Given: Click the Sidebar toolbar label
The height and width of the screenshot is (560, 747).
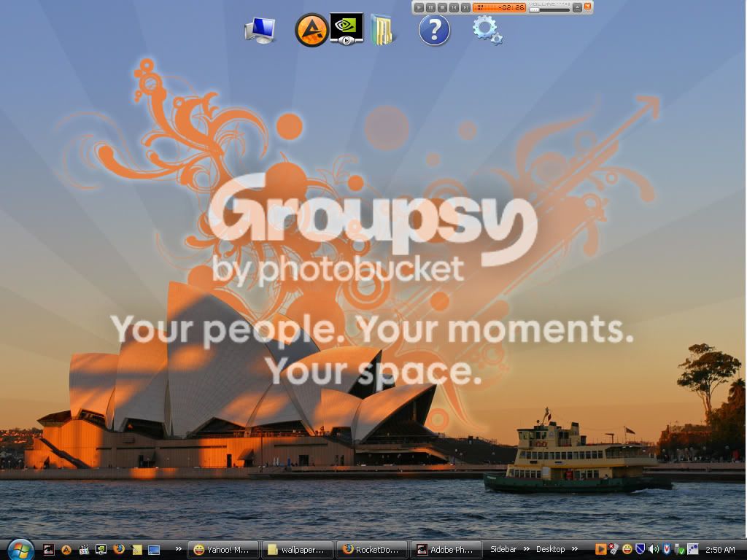Looking at the screenshot, I should coord(503,549).
